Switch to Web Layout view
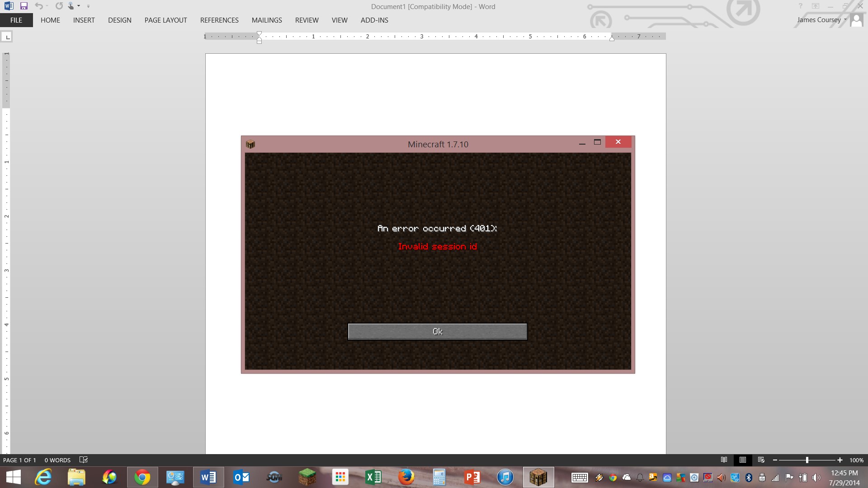 [x=761, y=460]
